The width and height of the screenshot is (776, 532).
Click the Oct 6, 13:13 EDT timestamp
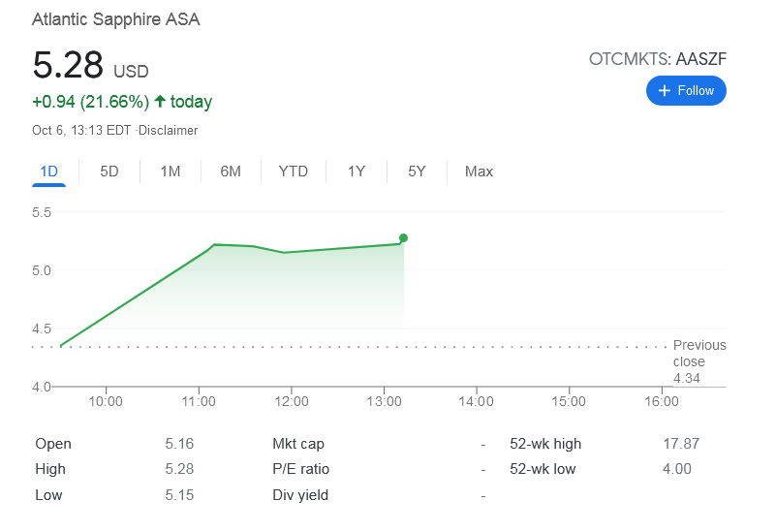pos(81,130)
